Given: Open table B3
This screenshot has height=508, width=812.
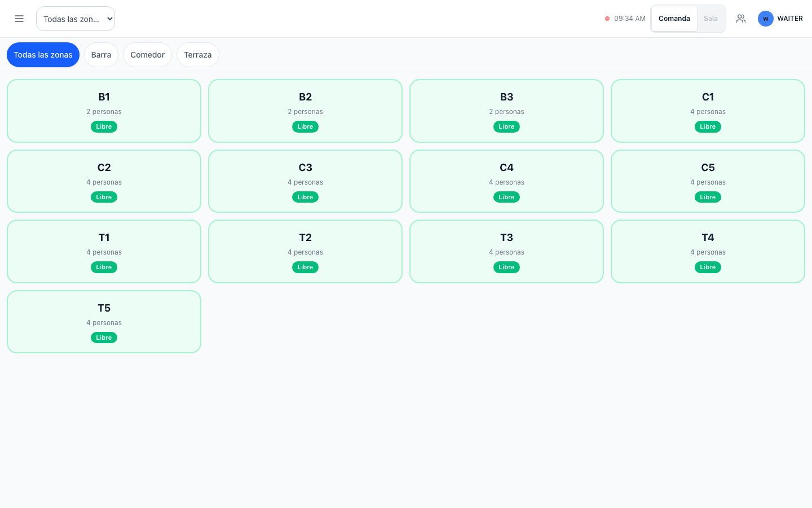Looking at the screenshot, I should click(x=506, y=111).
